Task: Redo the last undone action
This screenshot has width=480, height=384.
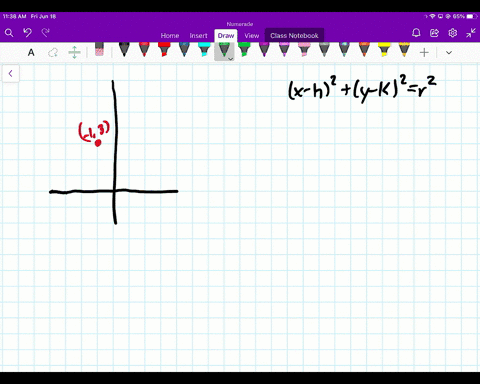Action: click(45, 32)
